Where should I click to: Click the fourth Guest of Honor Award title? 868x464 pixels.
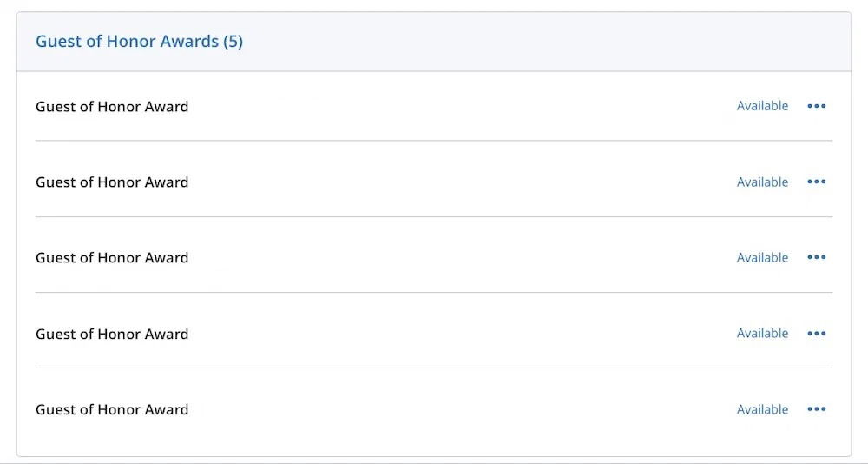click(x=112, y=334)
